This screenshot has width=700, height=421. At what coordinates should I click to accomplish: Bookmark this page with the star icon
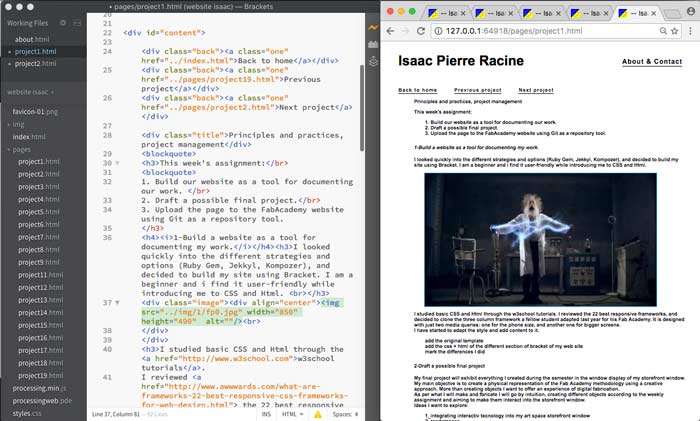pyautogui.click(x=675, y=31)
